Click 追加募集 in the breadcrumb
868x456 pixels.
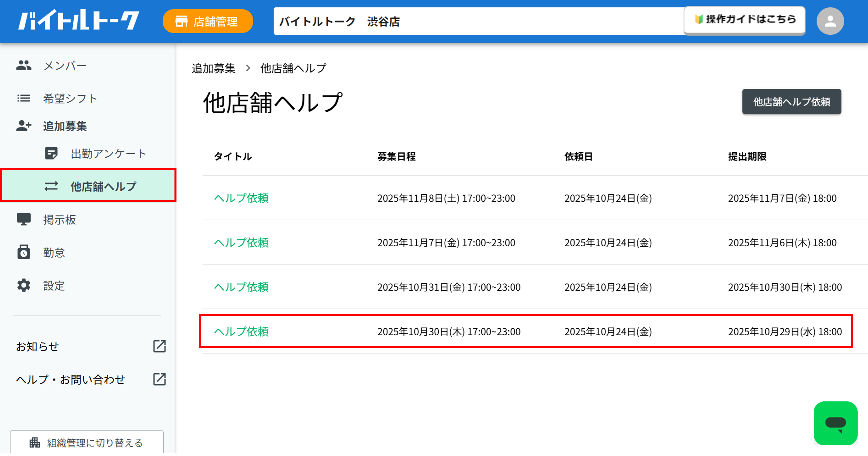coord(213,68)
